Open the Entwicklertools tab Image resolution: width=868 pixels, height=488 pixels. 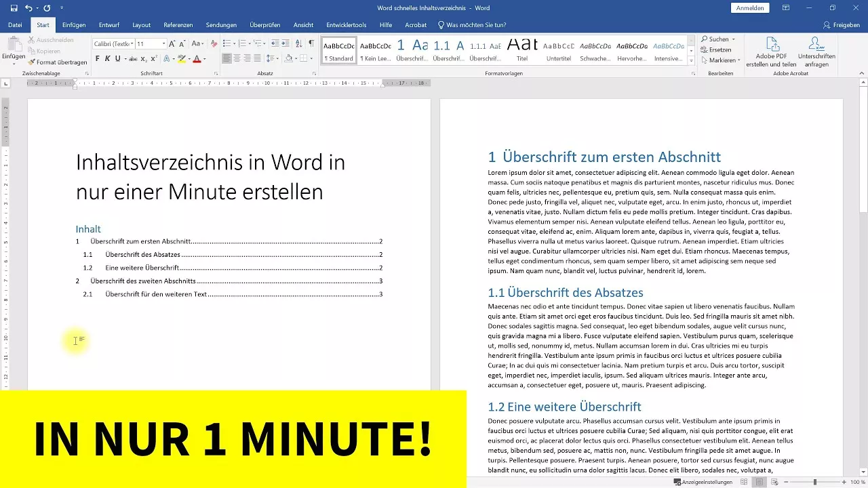pos(347,24)
